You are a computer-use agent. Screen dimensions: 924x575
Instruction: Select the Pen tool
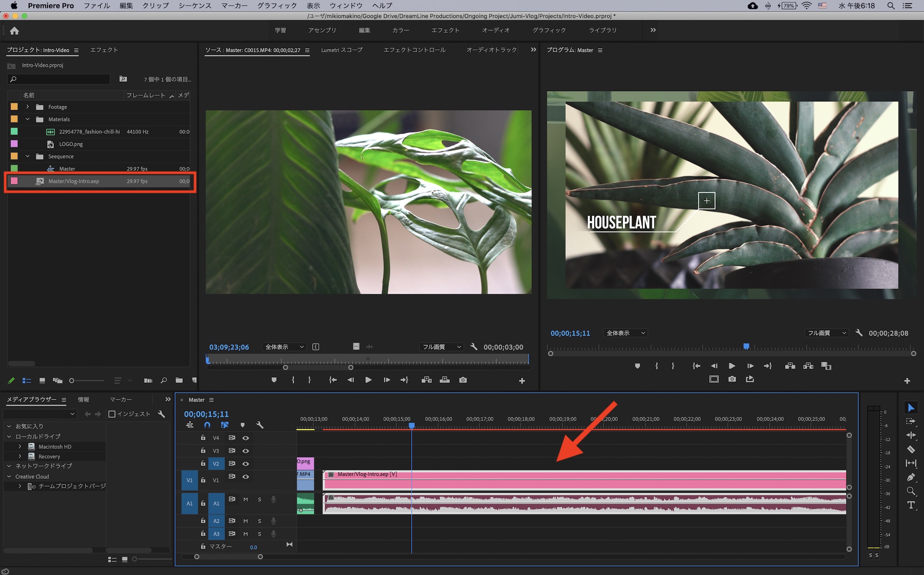coord(911,477)
